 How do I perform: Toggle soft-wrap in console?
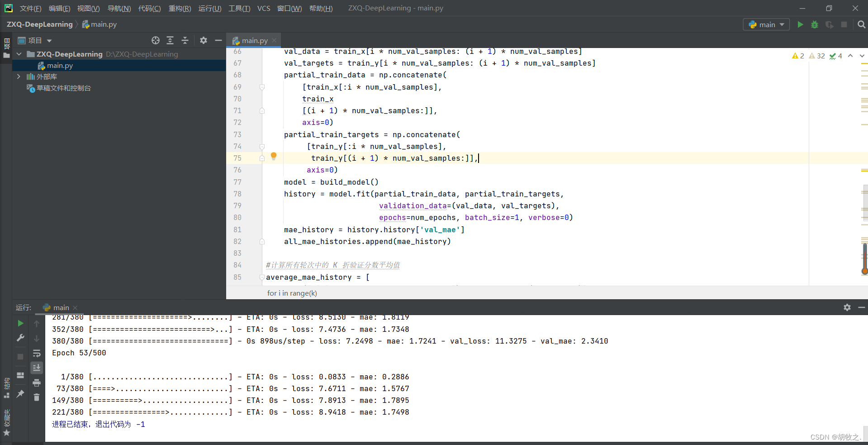click(37, 353)
